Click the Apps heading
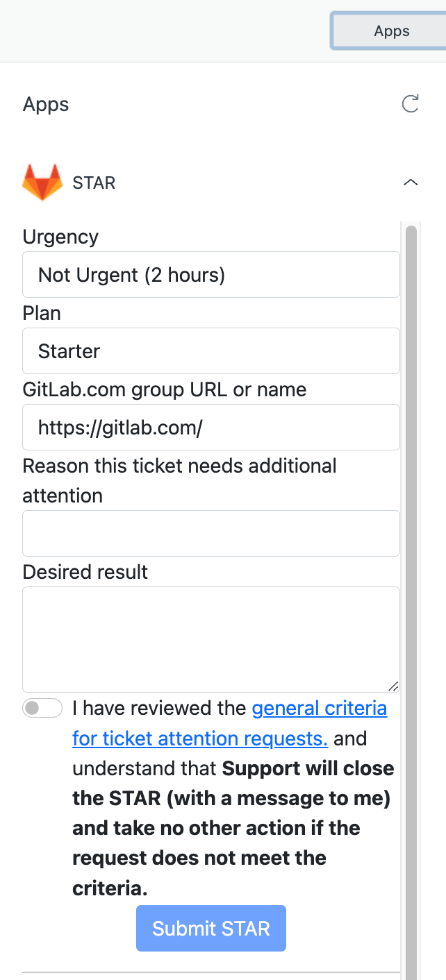 point(45,104)
